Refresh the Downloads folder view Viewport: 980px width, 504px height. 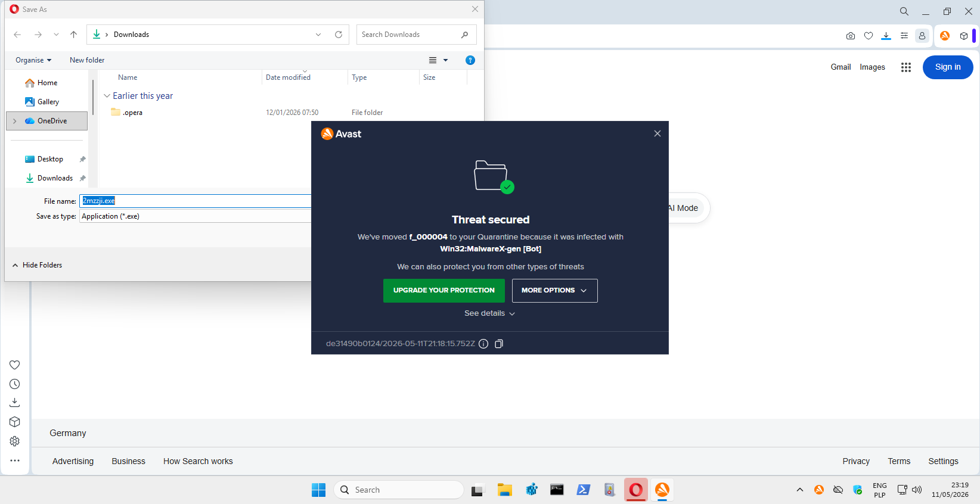coord(339,35)
